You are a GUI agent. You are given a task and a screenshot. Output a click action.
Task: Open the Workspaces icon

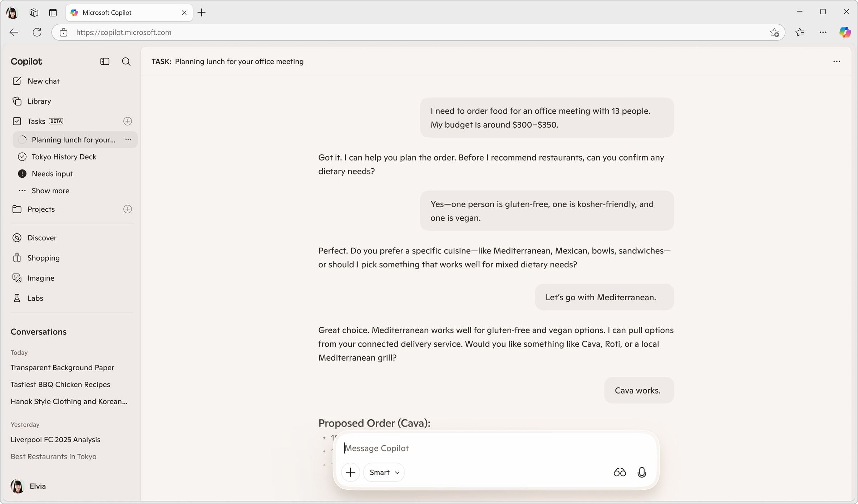tap(34, 13)
